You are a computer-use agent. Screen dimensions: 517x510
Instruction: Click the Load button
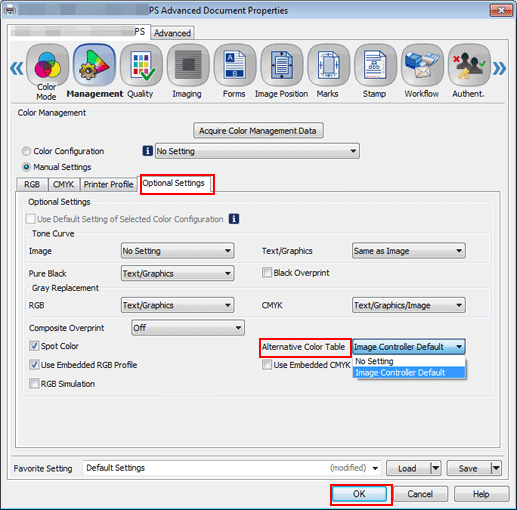408,468
